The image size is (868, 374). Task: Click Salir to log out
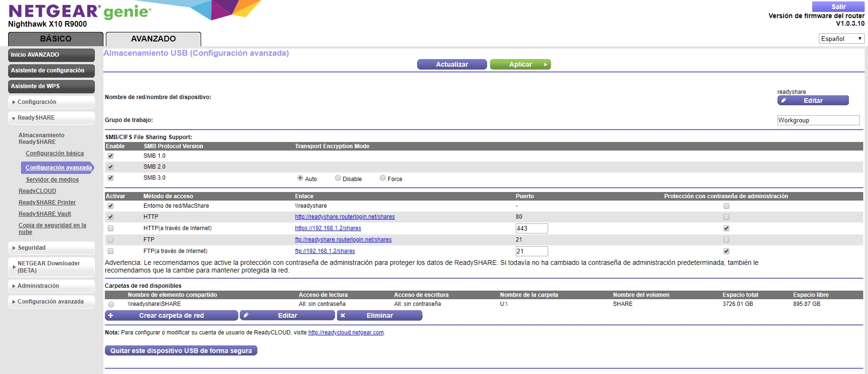tap(838, 7)
